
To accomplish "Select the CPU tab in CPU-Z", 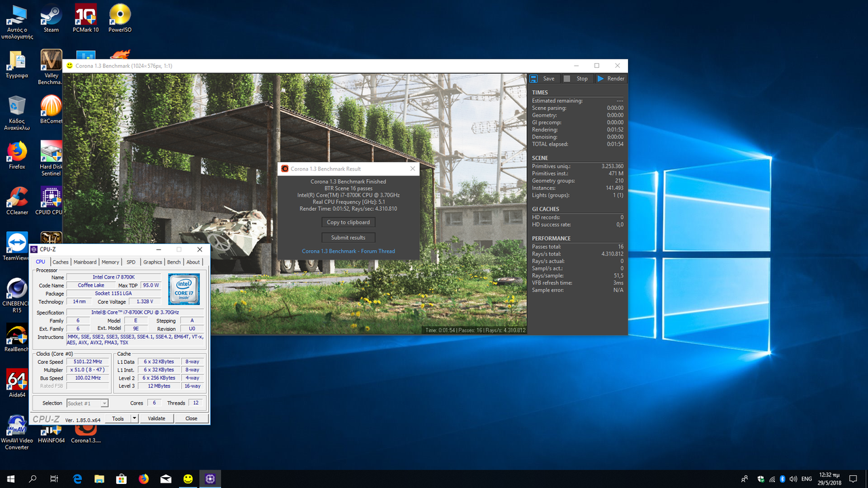I will (x=41, y=262).
